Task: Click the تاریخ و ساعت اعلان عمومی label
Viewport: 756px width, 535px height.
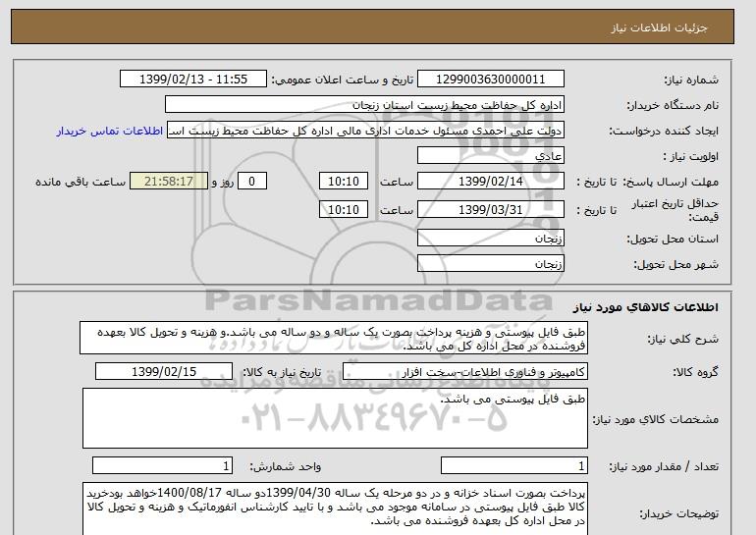Action: [343, 80]
